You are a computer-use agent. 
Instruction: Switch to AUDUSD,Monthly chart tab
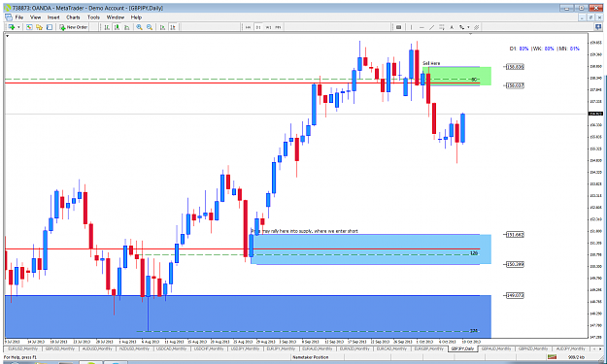click(x=96, y=348)
